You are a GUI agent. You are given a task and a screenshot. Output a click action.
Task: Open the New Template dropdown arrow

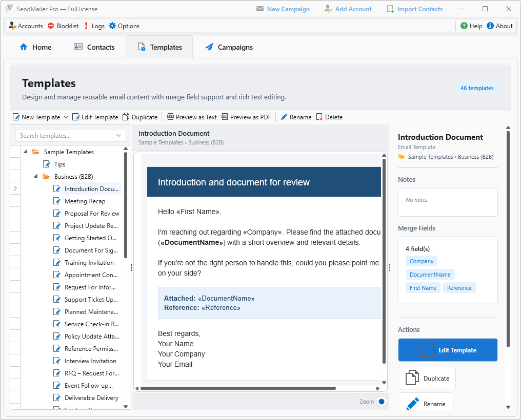66,117
